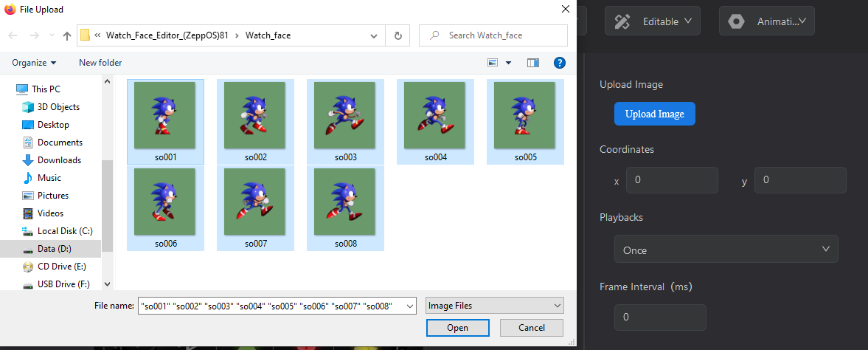Open recent locations dropdown arrow
Image resolution: width=868 pixels, height=350 pixels.
coord(52,35)
